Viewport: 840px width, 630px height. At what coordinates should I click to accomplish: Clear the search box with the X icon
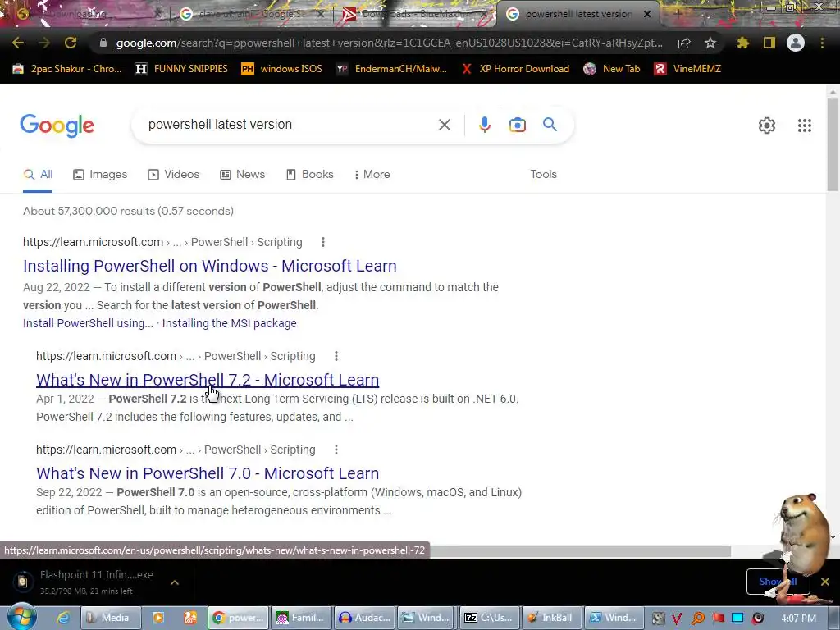[x=444, y=125]
